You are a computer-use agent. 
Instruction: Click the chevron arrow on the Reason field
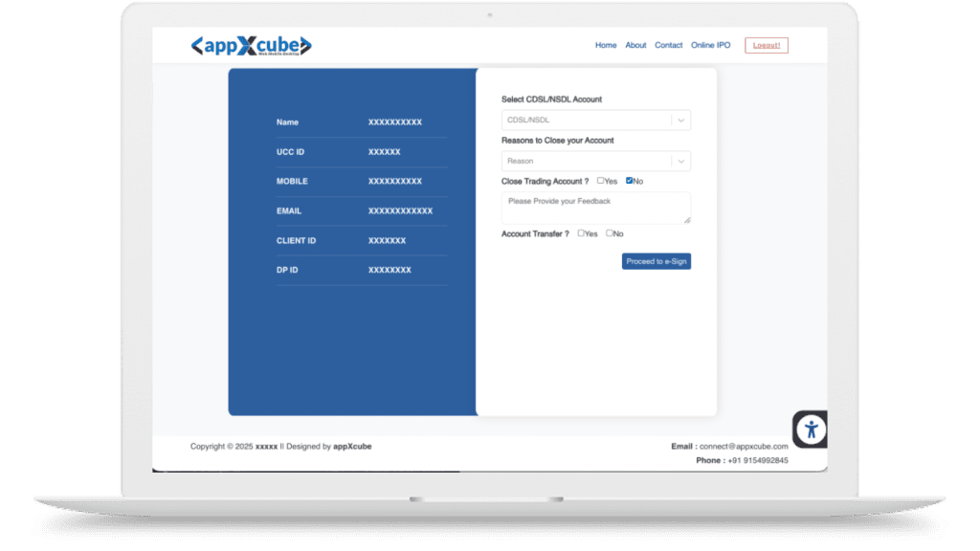tap(679, 162)
